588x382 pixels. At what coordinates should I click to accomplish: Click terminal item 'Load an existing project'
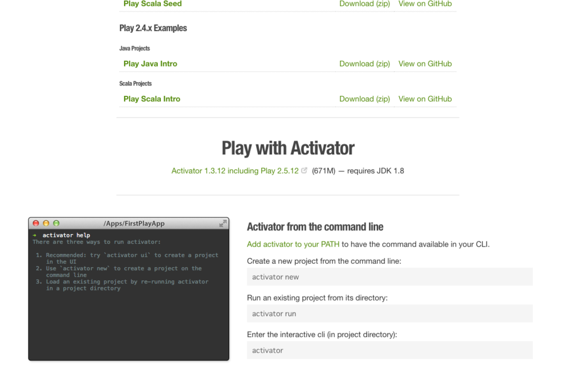(122, 285)
